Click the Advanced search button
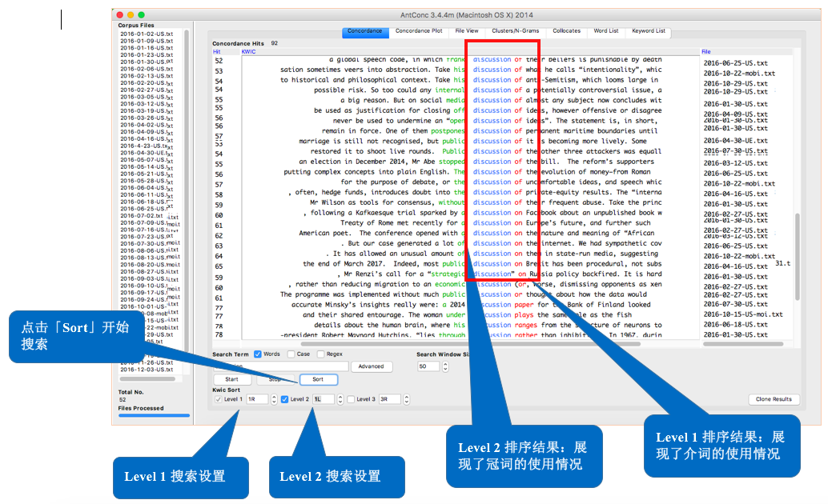The height and width of the screenshot is (504, 828). click(x=372, y=366)
